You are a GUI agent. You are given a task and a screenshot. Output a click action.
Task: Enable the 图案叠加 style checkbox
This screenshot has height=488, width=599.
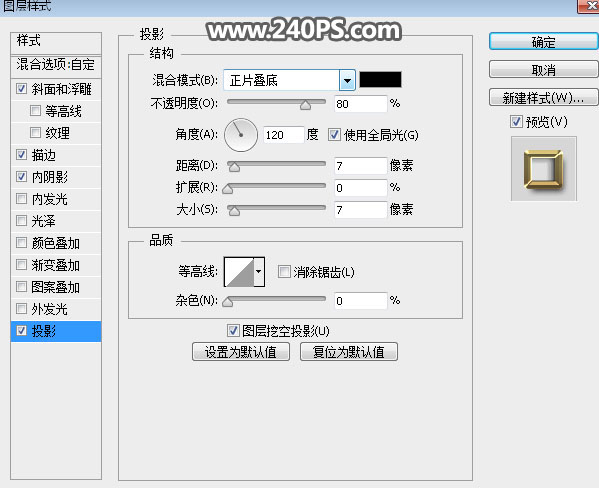click(x=21, y=287)
